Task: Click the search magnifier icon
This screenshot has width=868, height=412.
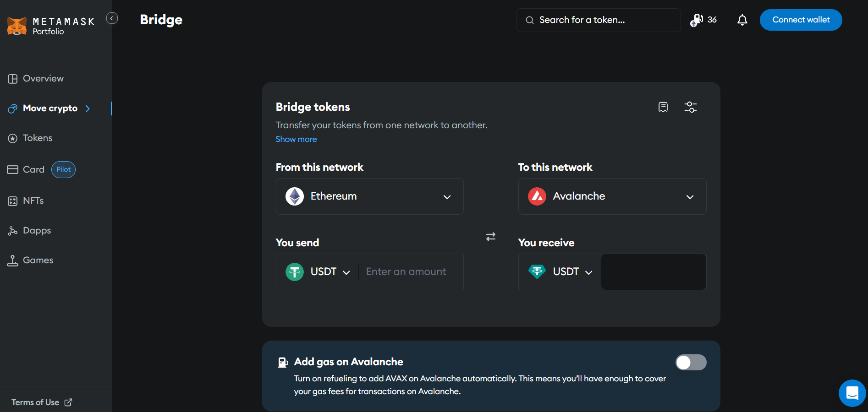Action: point(530,20)
